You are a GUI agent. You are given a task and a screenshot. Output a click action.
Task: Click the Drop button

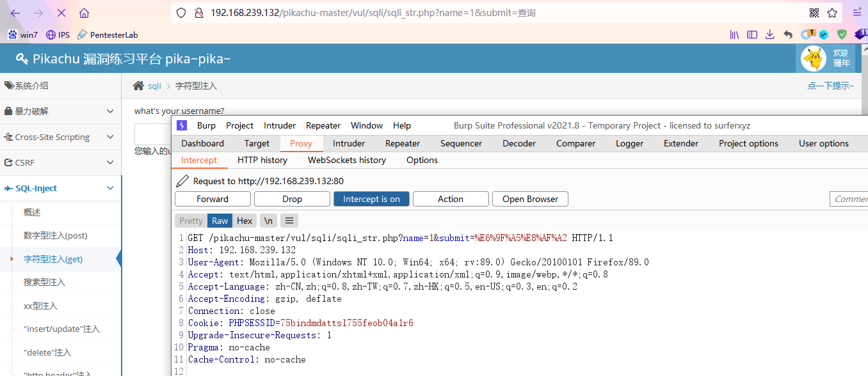[292, 199]
